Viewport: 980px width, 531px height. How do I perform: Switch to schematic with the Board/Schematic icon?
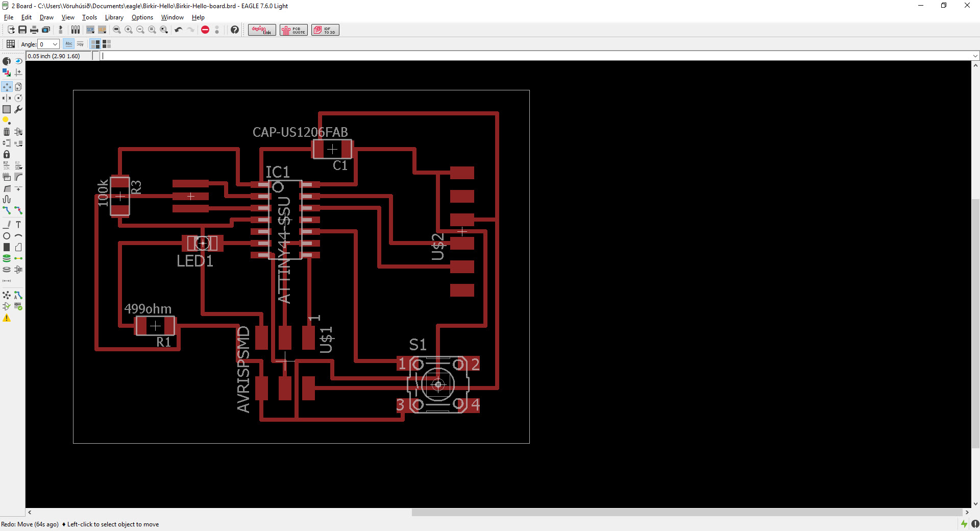point(61,30)
